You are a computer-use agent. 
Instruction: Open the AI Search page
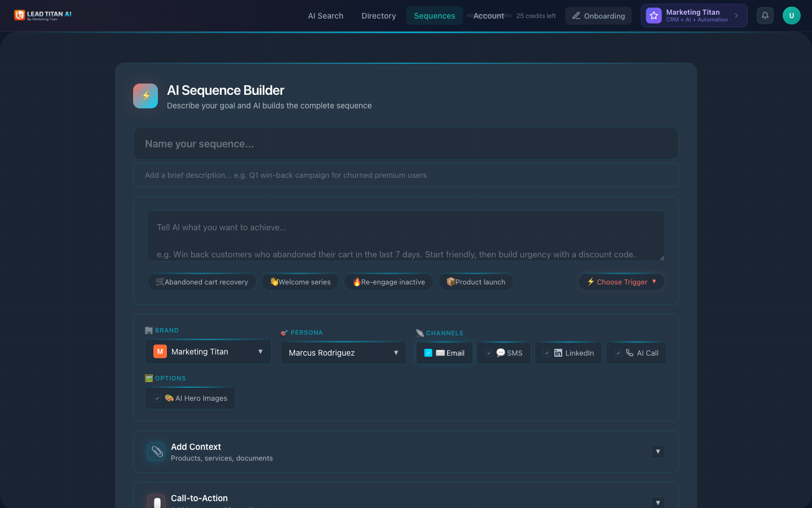pyautogui.click(x=325, y=16)
